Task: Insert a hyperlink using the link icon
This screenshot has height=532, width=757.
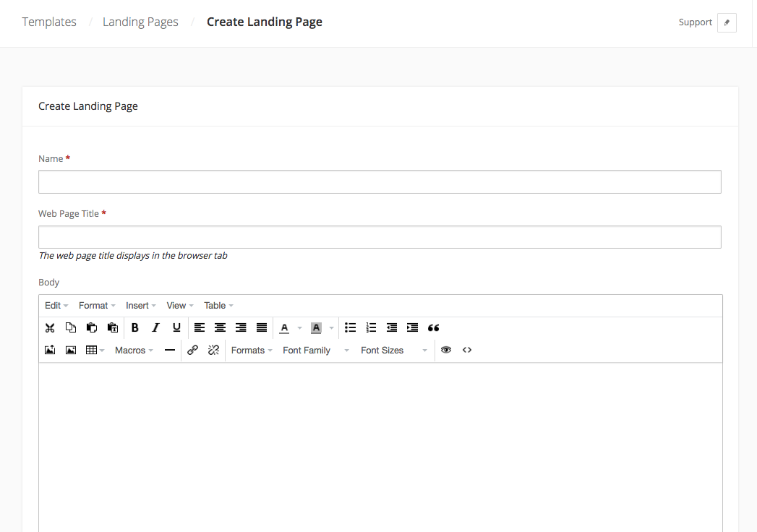Action: click(193, 350)
